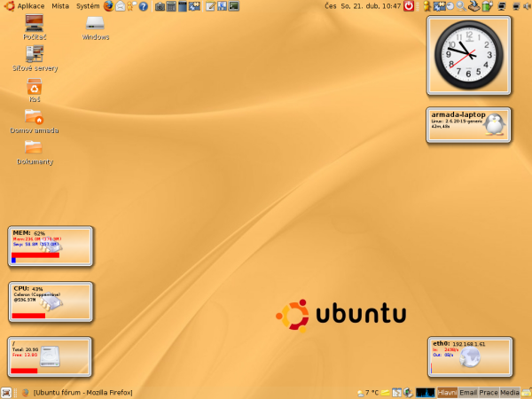Click the magnifying glass search icon
Image resolution: width=532 pixels, height=399 pixels.
pos(461,6)
